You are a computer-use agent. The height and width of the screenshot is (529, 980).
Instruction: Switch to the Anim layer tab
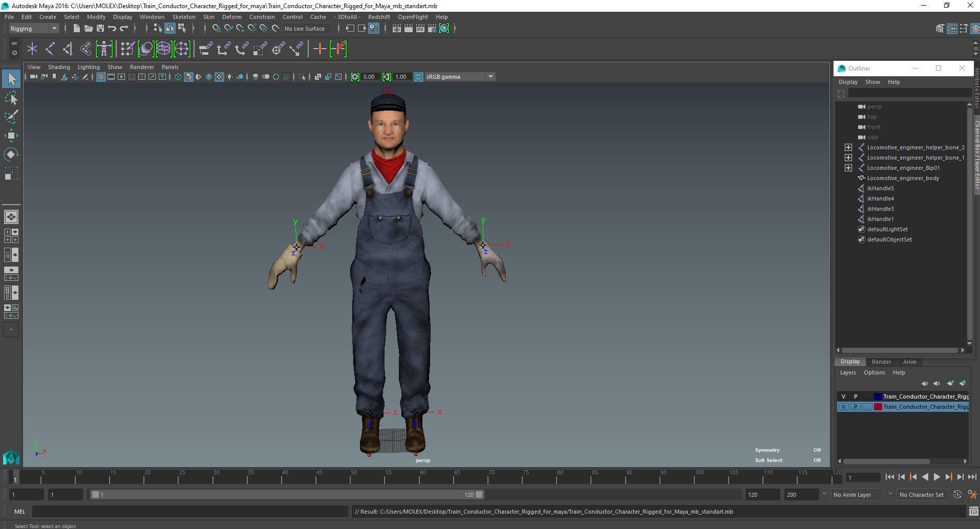pyautogui.click(x=909, y=362)
